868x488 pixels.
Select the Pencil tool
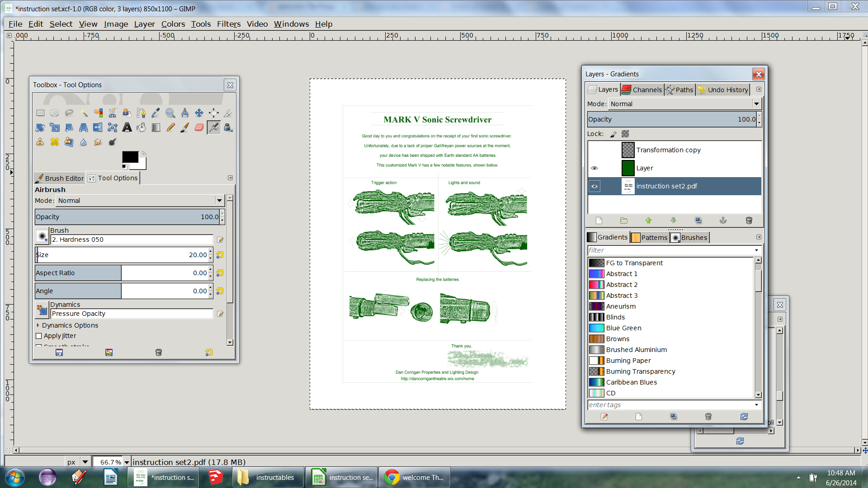pyautogui.click(x=170, y=128)
